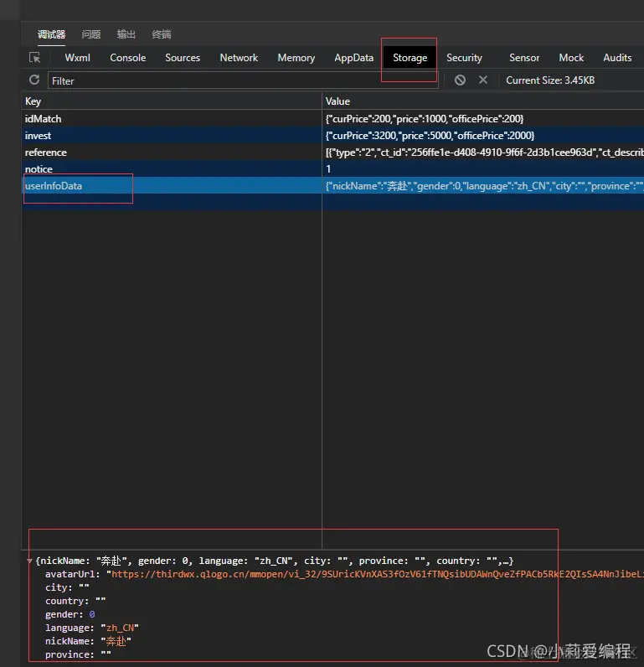Click the Key column header
Viewport: 644px width, 667px height.
coord(172,101)
